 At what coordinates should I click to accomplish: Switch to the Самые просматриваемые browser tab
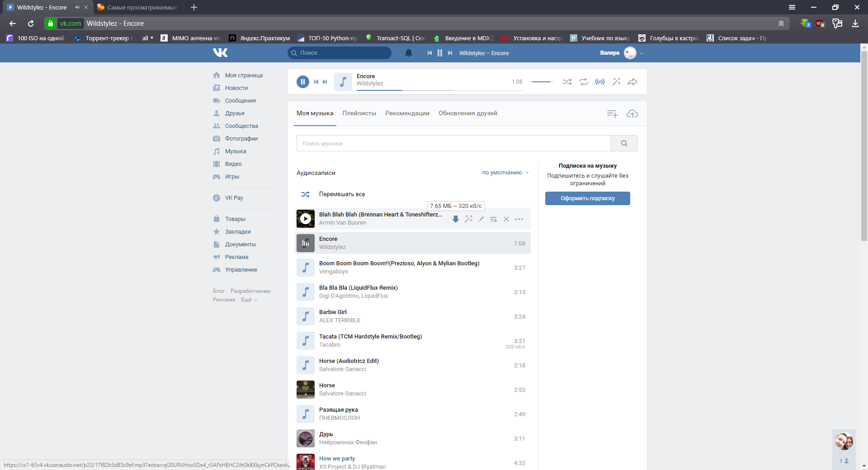pyautogui.click(x=137, y=7)
